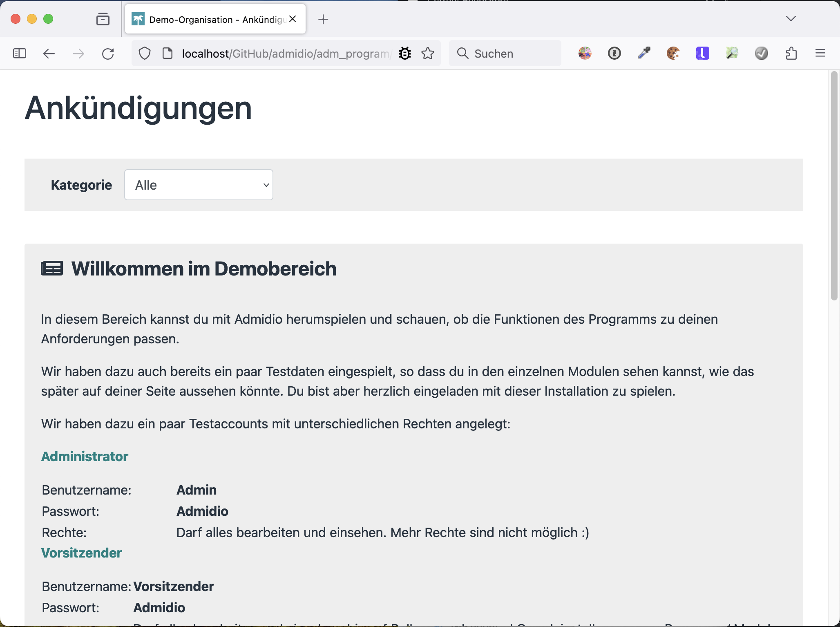Open the extensions puzzle piece menu
This screenshot has height=627, width=840.
(x=791, y=53)
